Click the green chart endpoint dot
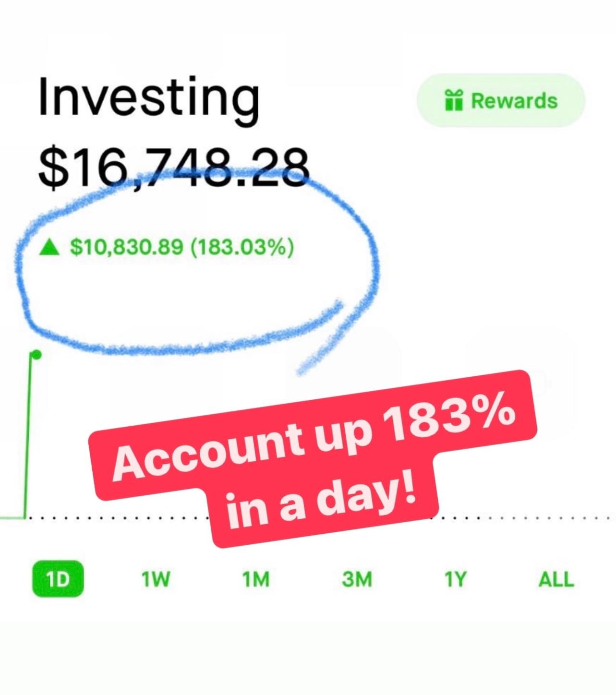 [35, 355]
